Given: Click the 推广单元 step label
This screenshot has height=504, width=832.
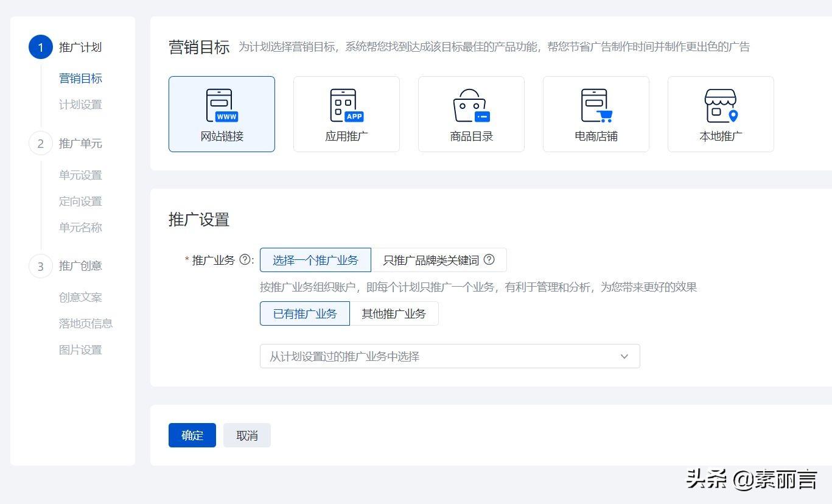Looking at the screenshot, I should 80,144.
